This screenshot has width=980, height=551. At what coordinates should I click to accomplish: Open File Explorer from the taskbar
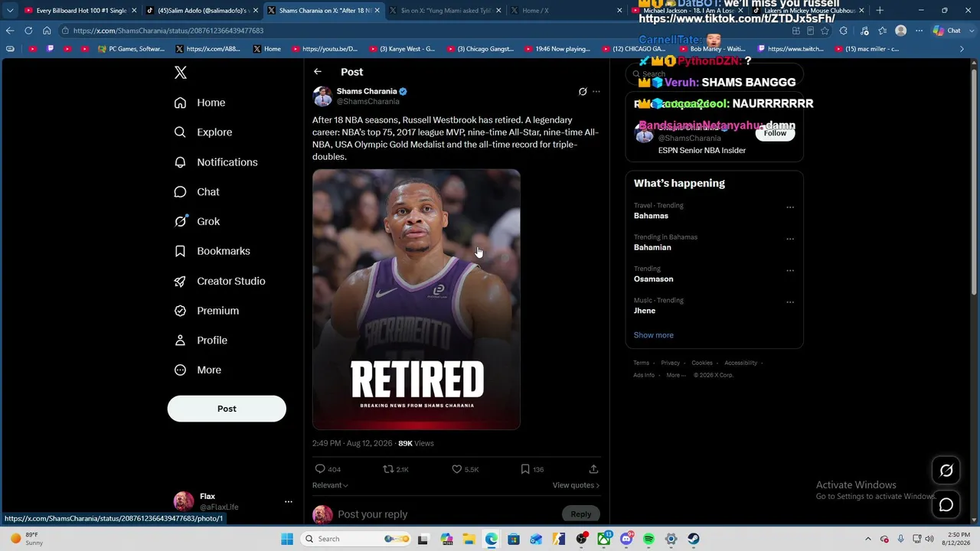469,539
